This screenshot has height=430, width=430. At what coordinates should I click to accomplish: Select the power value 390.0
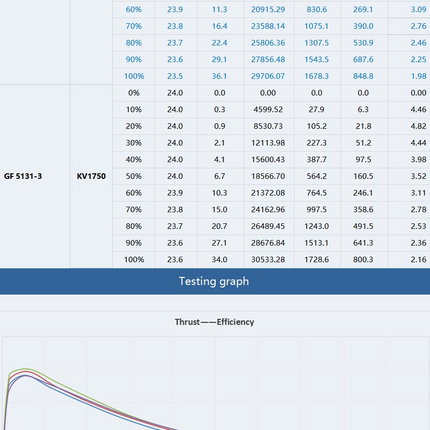[x=363, y=26]
